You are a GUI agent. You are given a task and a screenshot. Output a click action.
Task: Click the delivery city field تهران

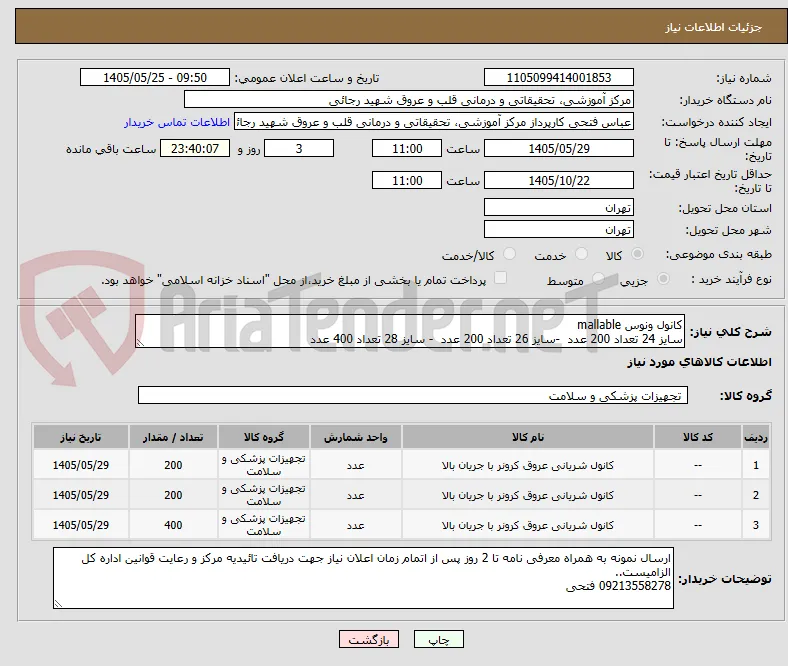click(558, 229)
